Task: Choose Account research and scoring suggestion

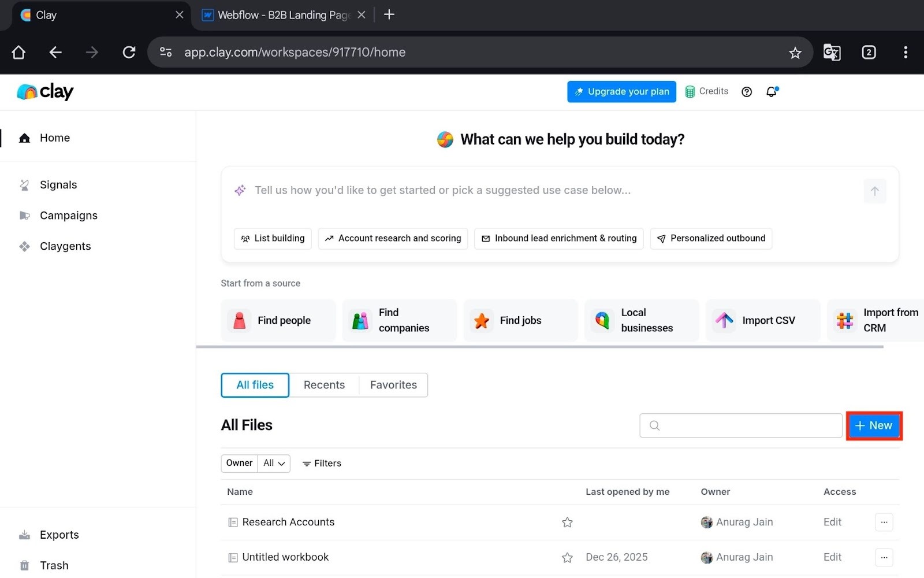Action: pyautogui.click(x=393, y=238)
